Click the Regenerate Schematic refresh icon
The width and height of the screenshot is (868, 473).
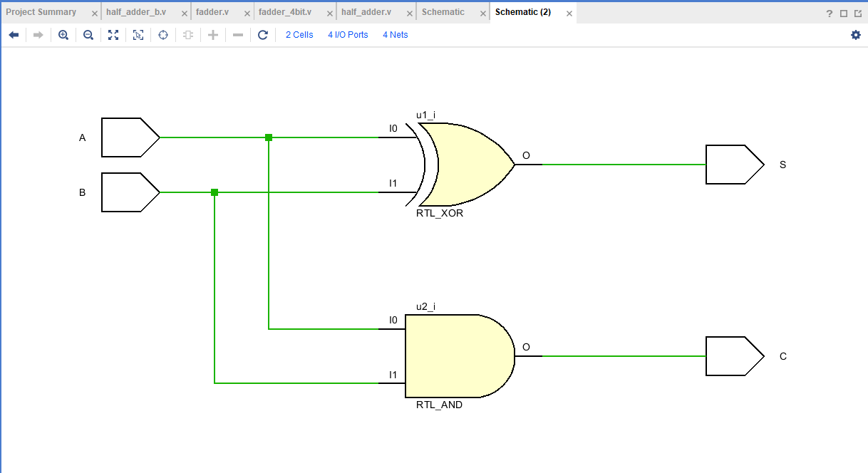[x=263, y=35]
